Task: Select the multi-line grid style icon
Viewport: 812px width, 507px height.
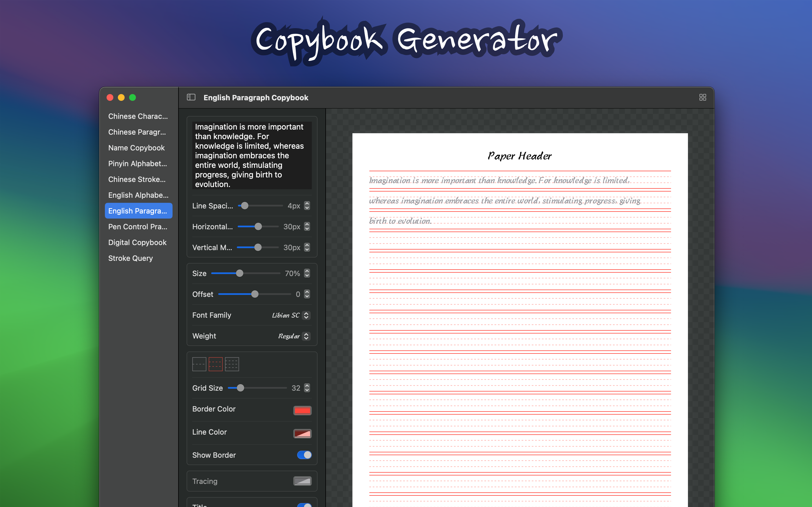Action: 232,364
